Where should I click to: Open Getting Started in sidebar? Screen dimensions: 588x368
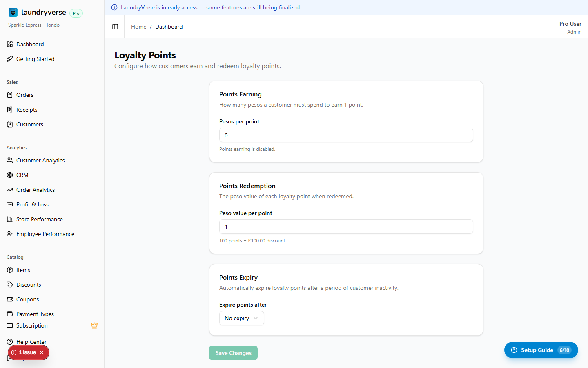pyautogui.click(x=52, y=59)
